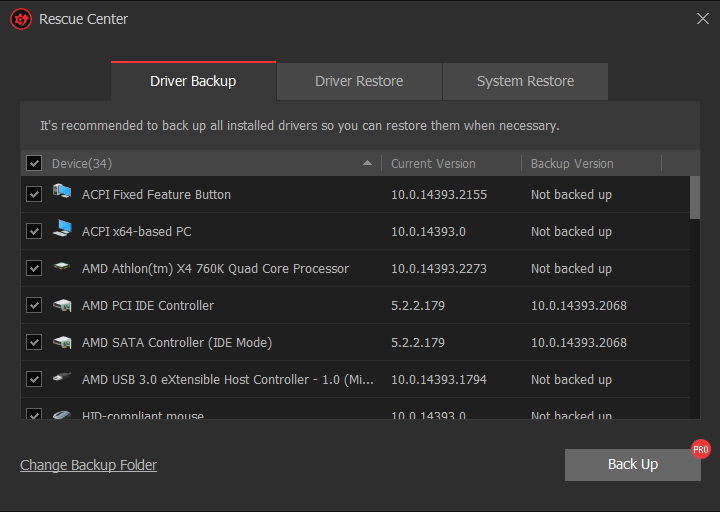
Task: Open the System Restore tab
Action: pos(525,81)
